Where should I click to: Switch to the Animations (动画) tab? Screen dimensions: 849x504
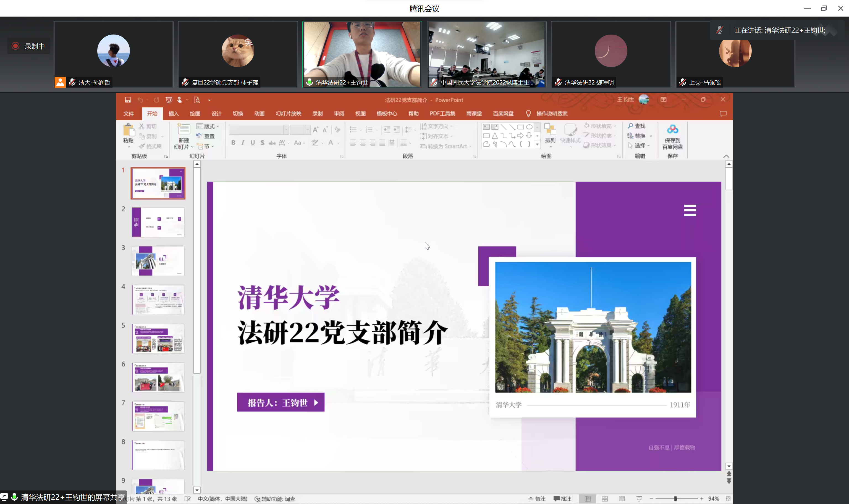pos(259,114)
